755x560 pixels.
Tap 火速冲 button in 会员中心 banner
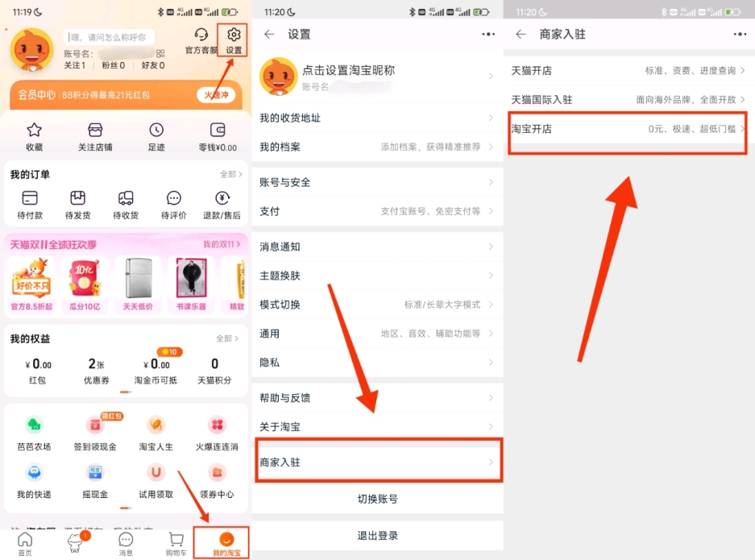[x=216, y=95]
